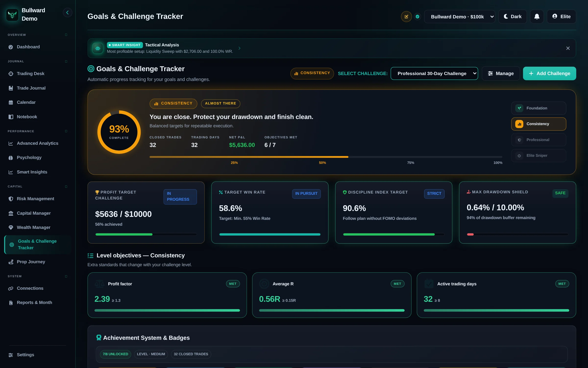Dismiss the Smart Insight banner
Screen dimensions: 588x368
568,48
